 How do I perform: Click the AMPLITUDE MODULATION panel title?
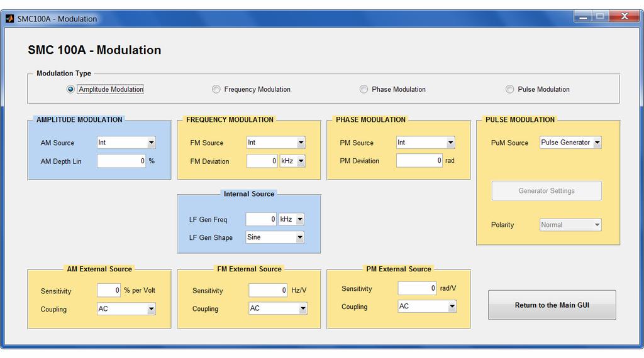tap(79, 120)
